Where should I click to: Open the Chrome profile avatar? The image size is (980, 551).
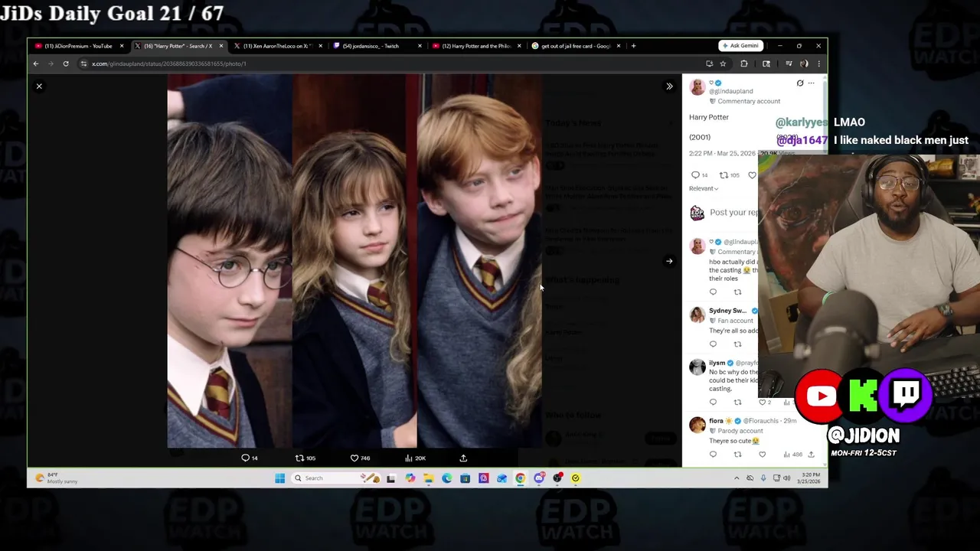click(804, 64)
